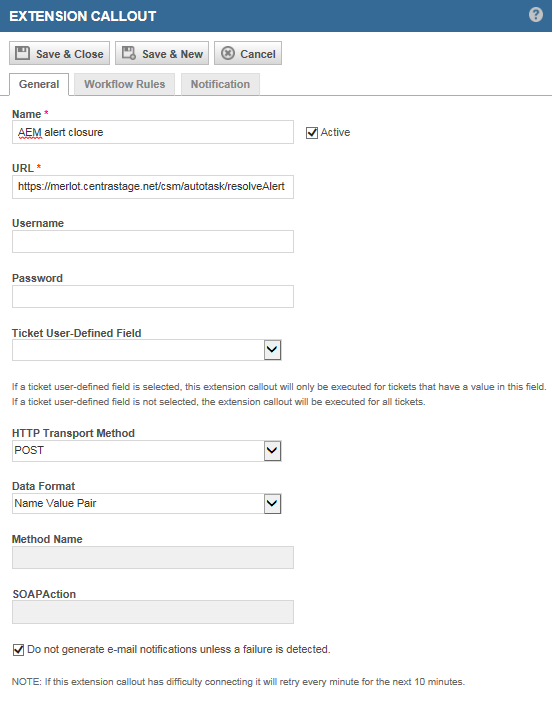
Task: Open the HTTP Transport Method dropdown arrow
Action: click(x=272, y=451)
